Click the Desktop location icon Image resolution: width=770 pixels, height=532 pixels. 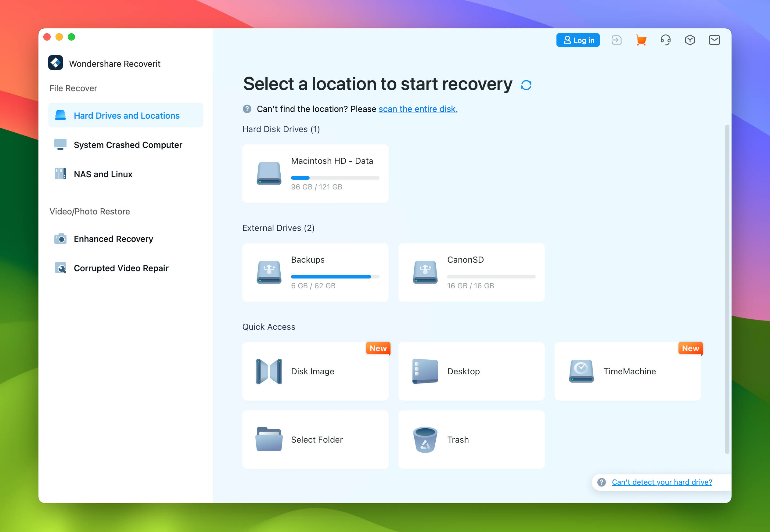pos(425,371)
